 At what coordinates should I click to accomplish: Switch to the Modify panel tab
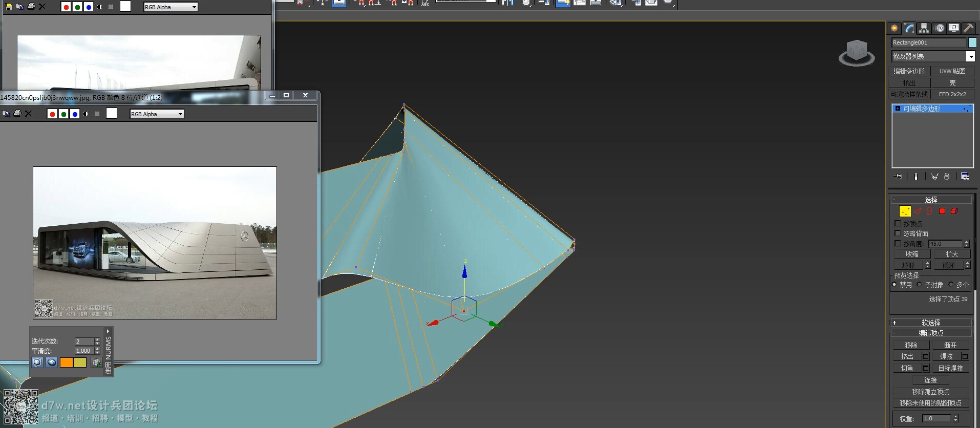pos(909,28)
